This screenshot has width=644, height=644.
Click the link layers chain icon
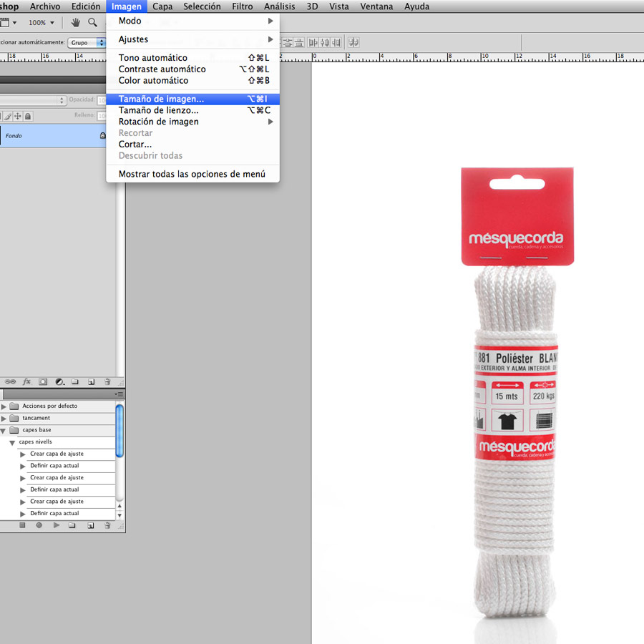(x=11, y=382)
